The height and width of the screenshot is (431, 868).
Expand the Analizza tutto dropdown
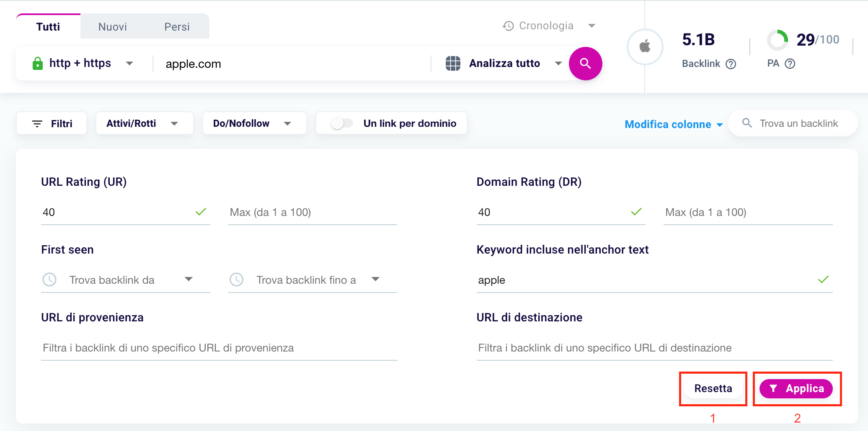coord(558,64)
